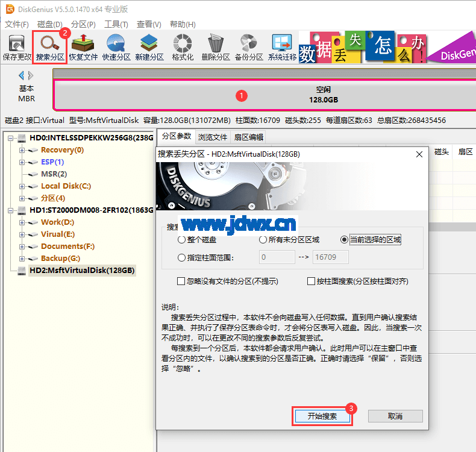
Task: Click the 取消 cancel button
Action: pos(395,416)
